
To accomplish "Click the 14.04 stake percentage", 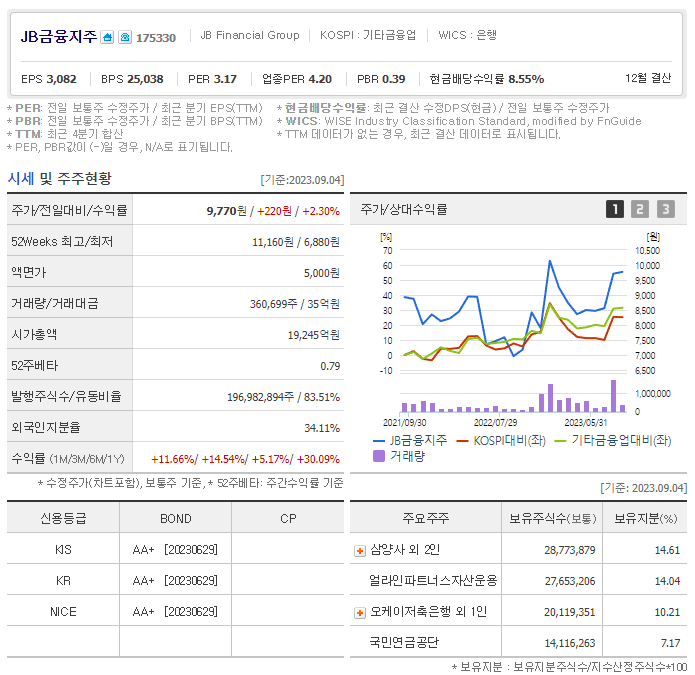I will [x=667, y=581].
